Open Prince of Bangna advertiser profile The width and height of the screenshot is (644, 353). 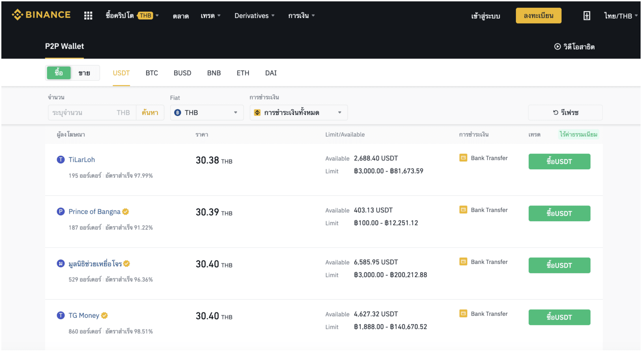[x=95, y=212]
